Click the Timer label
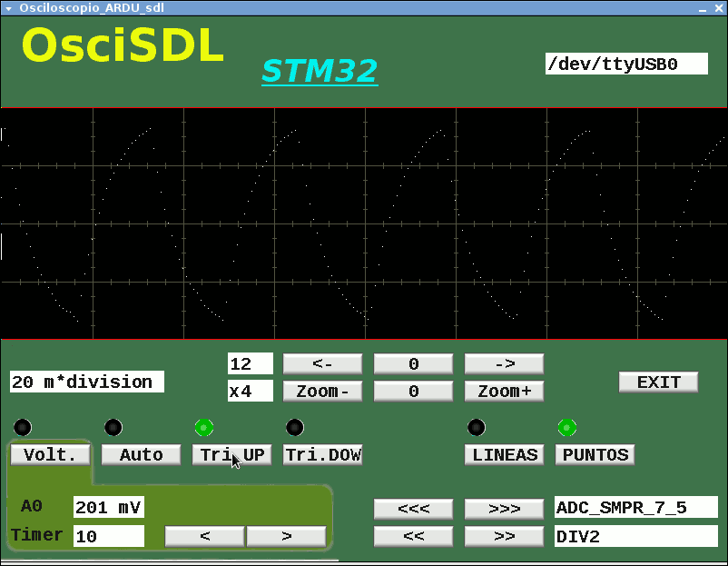The image size is (728, 566). (x=37, y=535)
